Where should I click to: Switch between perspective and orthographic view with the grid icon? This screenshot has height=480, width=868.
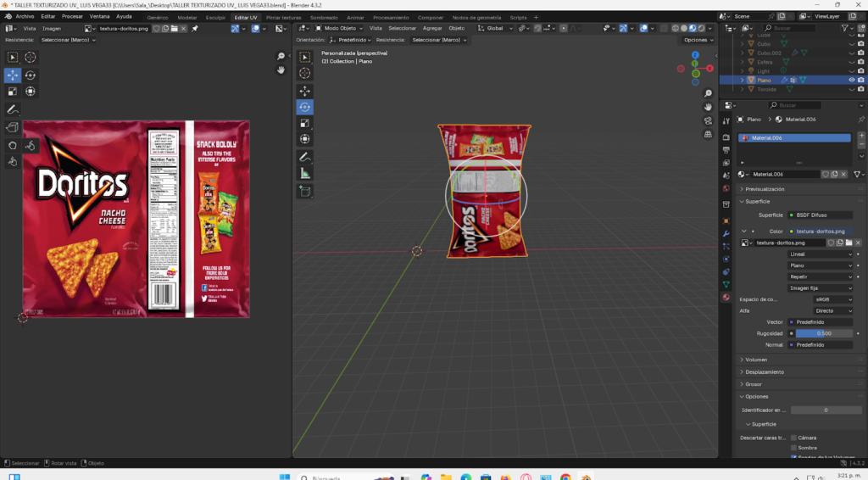coord(708,135)
